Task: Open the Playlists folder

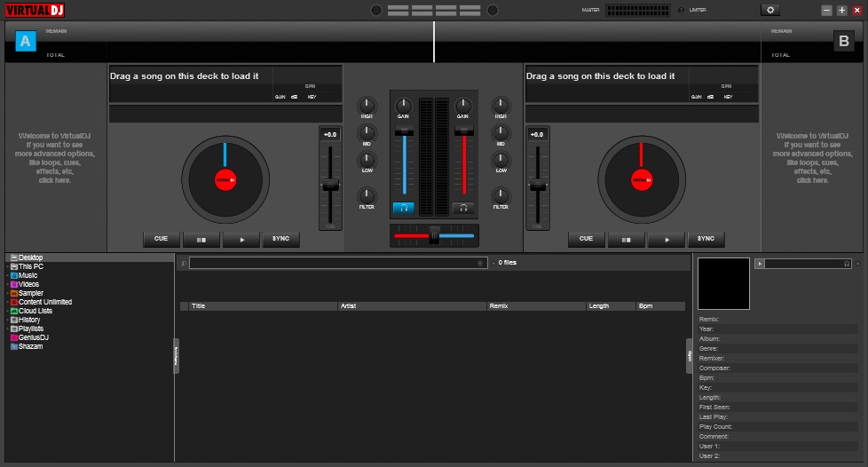Action: tap(27, 328)
